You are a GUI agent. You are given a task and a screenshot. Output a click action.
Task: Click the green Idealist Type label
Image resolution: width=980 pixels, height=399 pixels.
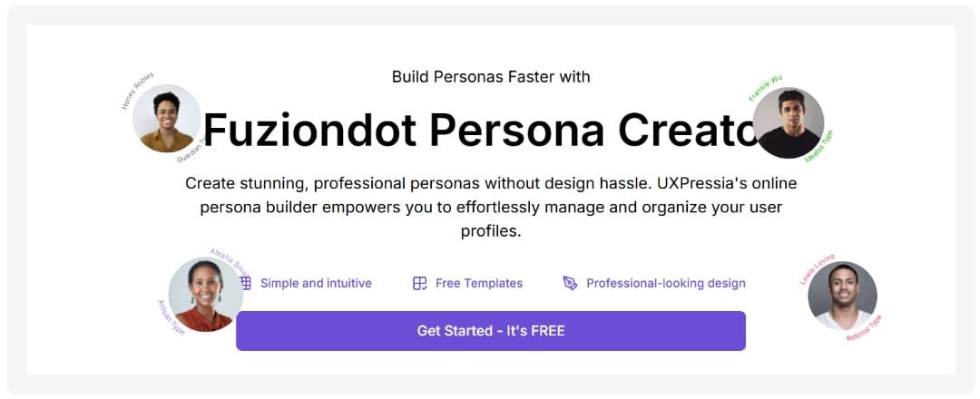click(x=818, y=146)
